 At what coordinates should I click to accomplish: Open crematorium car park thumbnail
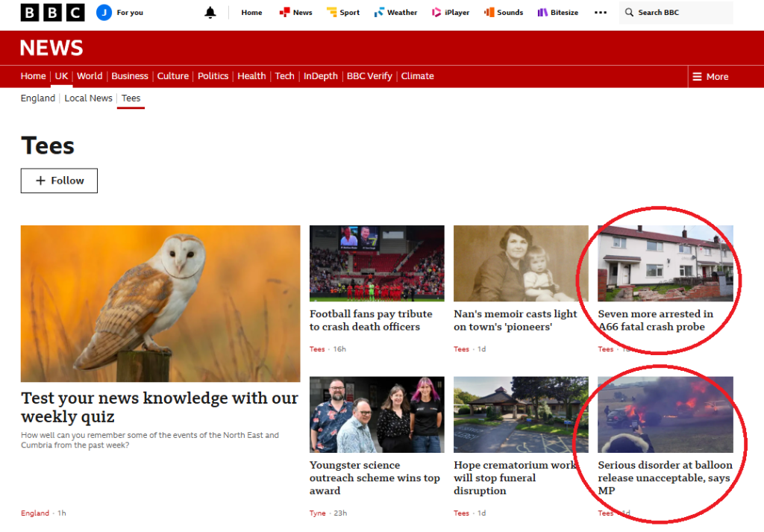coord(521,415)
